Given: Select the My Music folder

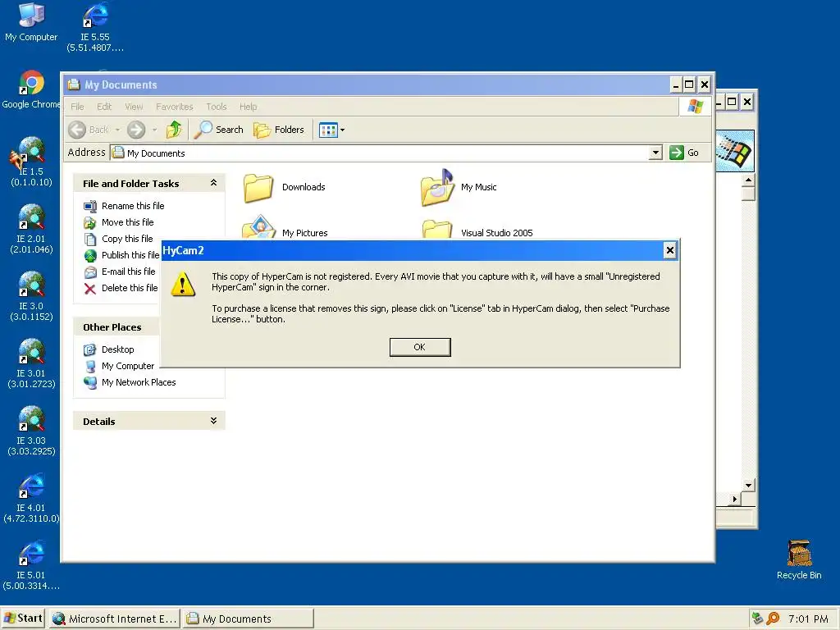Looking at the screenshot, I should tap(459, 187).
